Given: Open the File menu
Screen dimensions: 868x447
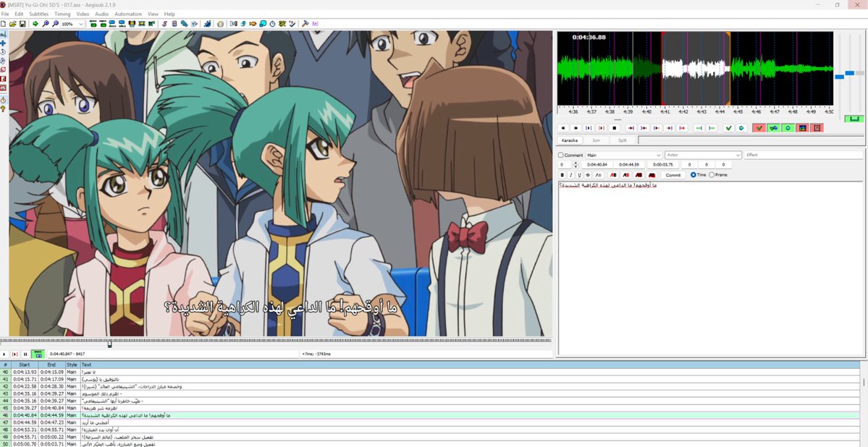Looking at the screenshot, I should (x=5, y=14).
